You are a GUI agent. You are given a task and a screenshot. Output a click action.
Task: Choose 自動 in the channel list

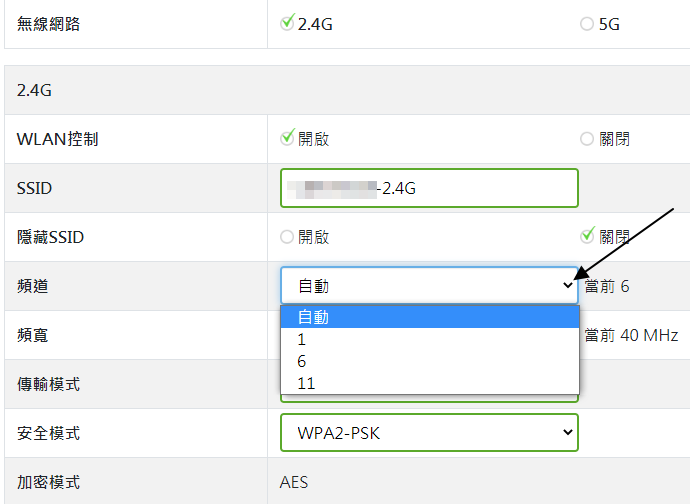[x=429, y=317]
